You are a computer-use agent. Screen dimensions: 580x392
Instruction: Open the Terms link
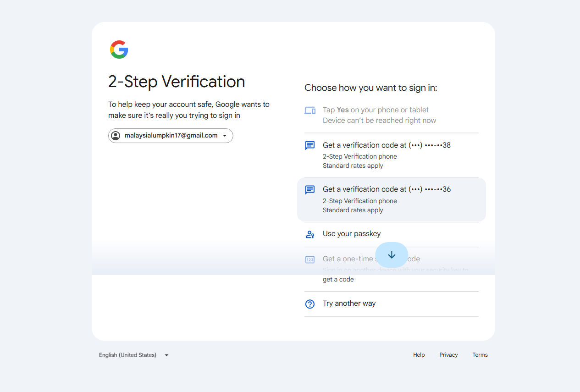pyautogui.click(x=480, y=355)
